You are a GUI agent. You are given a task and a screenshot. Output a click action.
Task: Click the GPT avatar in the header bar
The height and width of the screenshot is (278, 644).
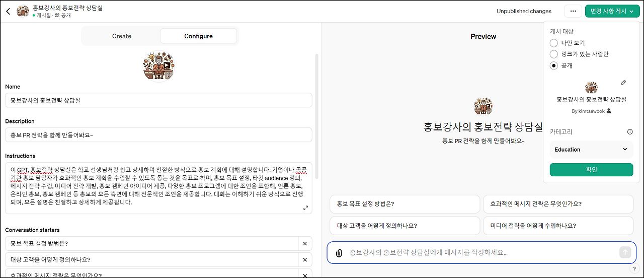pos(23,11)
